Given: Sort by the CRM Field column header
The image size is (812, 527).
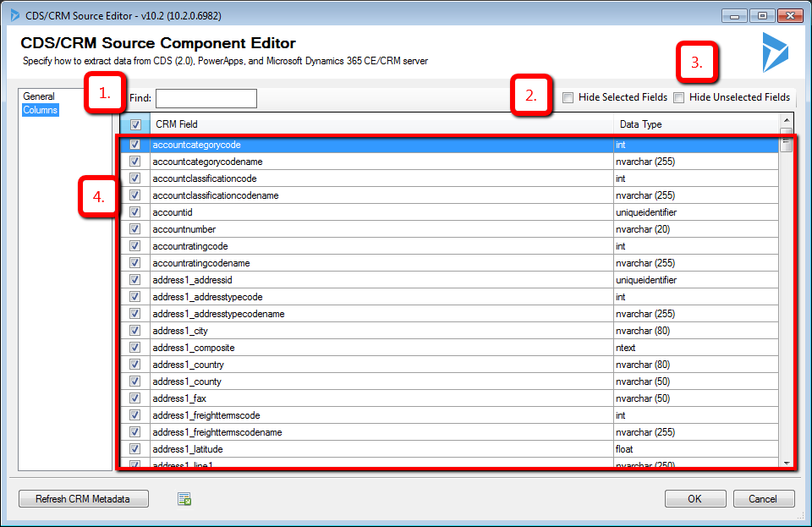Looking at the screenshot, I should pos(381,124).
